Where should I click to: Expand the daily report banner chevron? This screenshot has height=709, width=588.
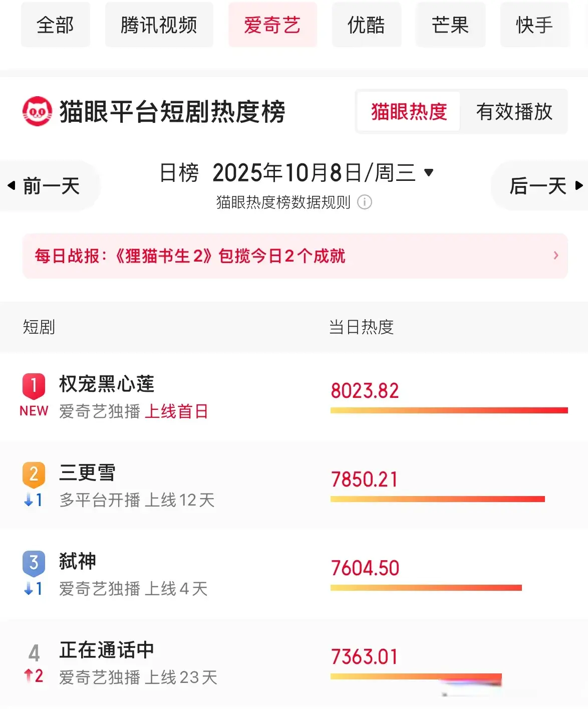click(555, 256)
